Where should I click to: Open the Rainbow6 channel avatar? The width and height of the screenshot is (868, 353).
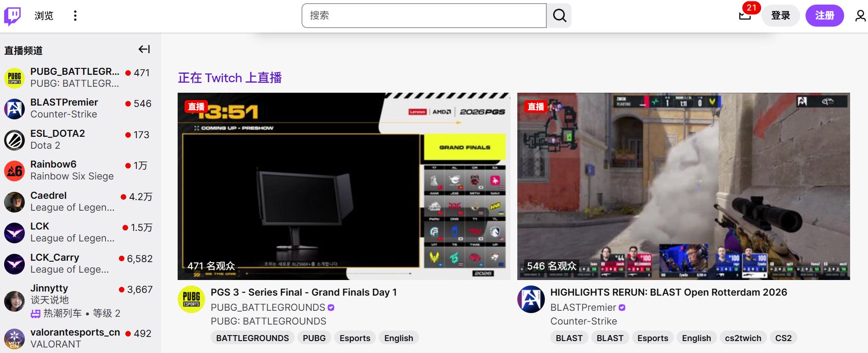pyautogui.click(x=14, y=171)
